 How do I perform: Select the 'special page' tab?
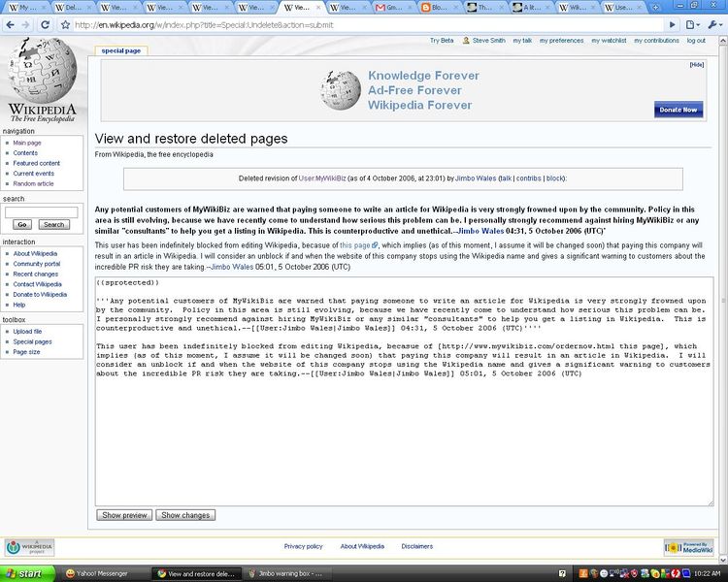[x=121, y=50]
